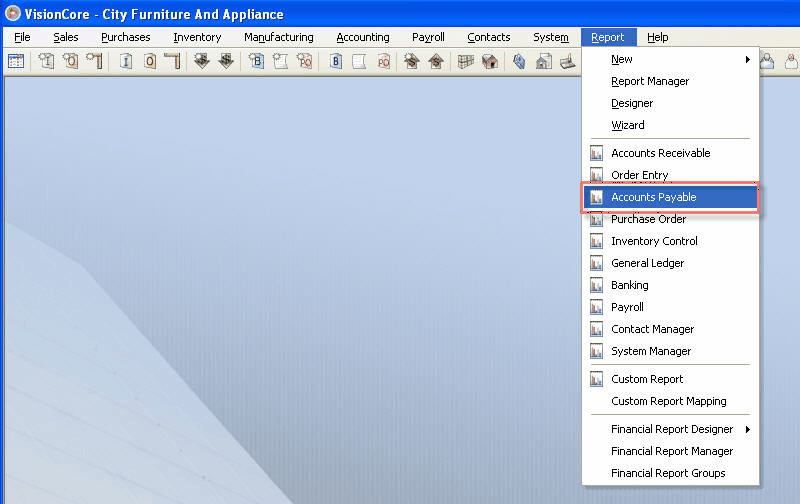Click the plain 'PO' document toolbar icon
This screenshot has width=800, height=504.
[384, 61]
